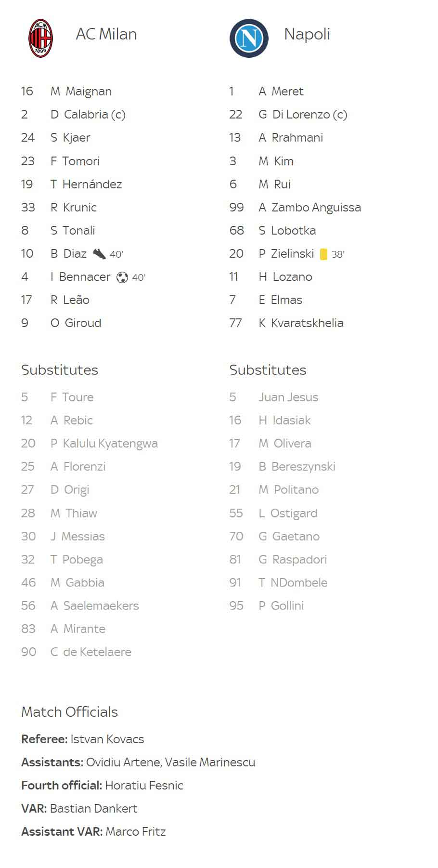Viewport: 438px width, 868px height.
Task: Select R Leão in the starting eleven
Action: 70,300
